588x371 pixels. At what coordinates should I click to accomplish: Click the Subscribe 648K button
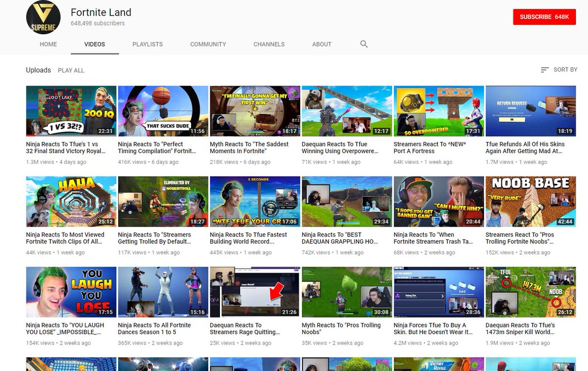coord(544,17)
